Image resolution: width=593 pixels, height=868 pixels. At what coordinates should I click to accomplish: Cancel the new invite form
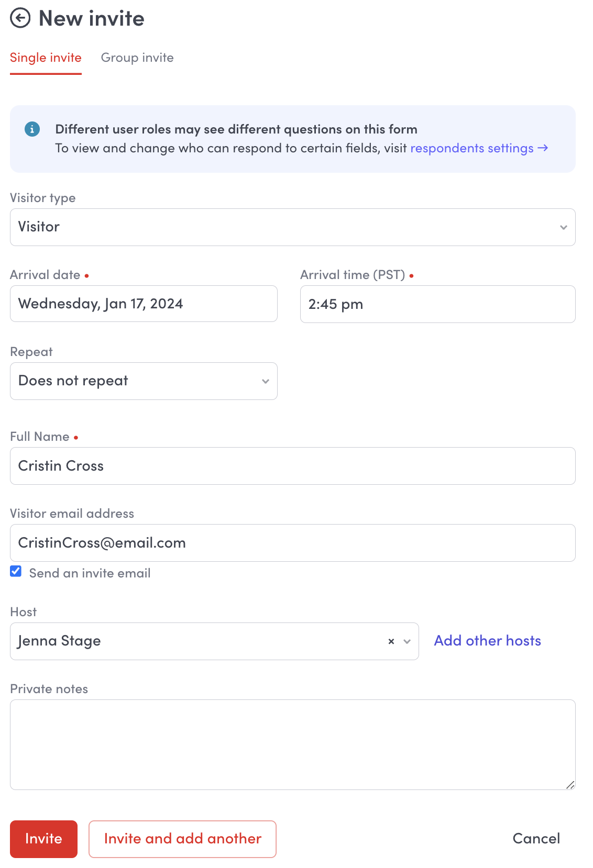[x=536, y=839]
